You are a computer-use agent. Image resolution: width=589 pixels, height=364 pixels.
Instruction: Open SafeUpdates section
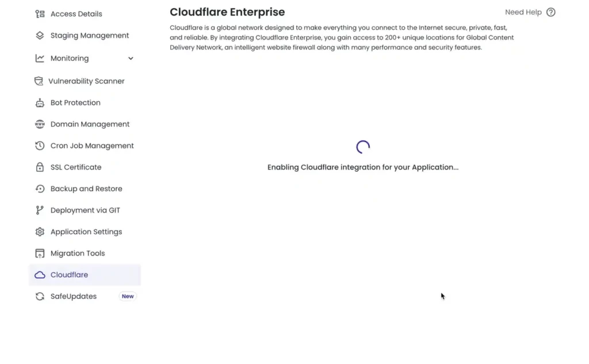pos(73,297)
